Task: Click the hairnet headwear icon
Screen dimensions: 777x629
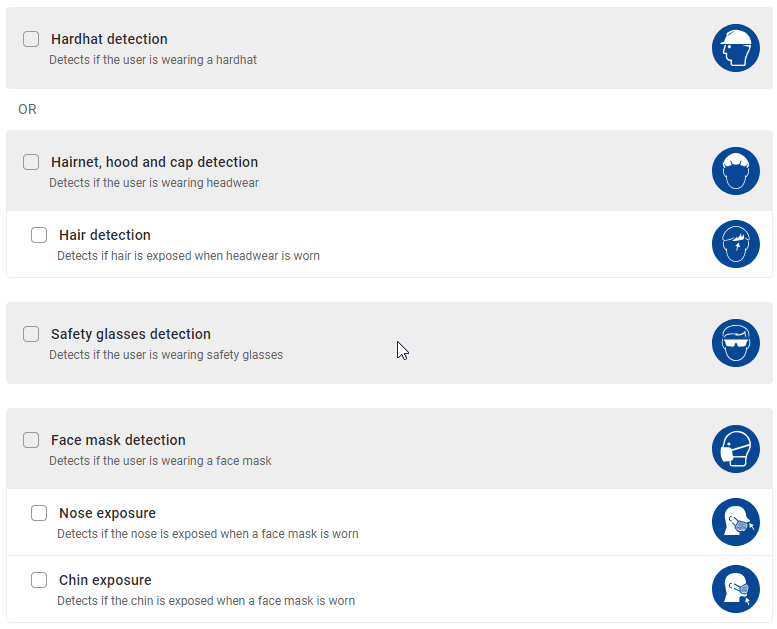Action: (x=736, y=171)
